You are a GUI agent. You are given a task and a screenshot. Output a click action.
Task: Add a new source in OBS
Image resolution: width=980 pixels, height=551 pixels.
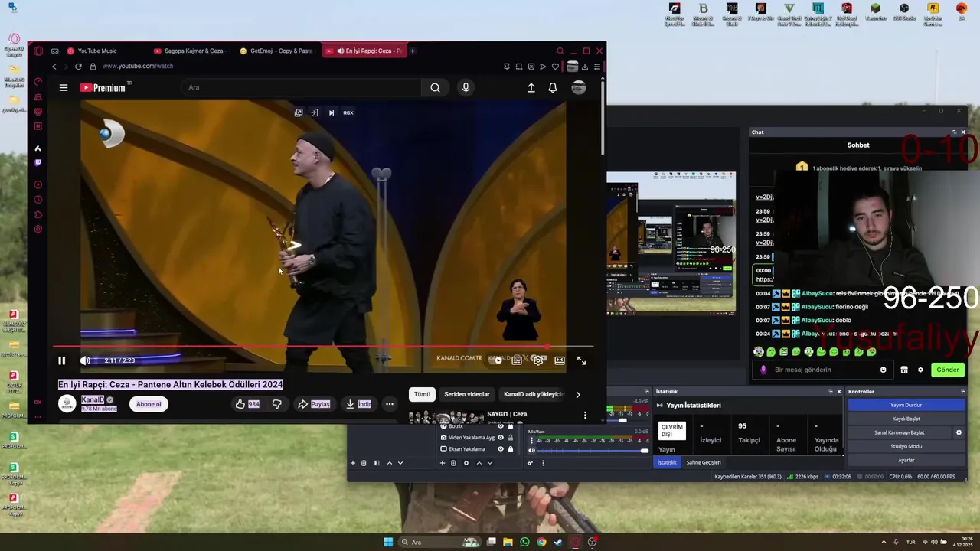coord(442,463)
